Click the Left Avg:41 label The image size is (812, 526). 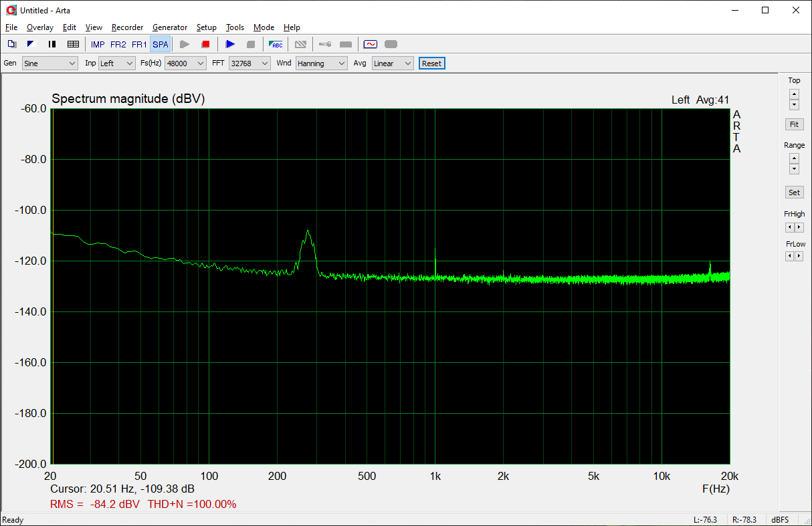700,100
